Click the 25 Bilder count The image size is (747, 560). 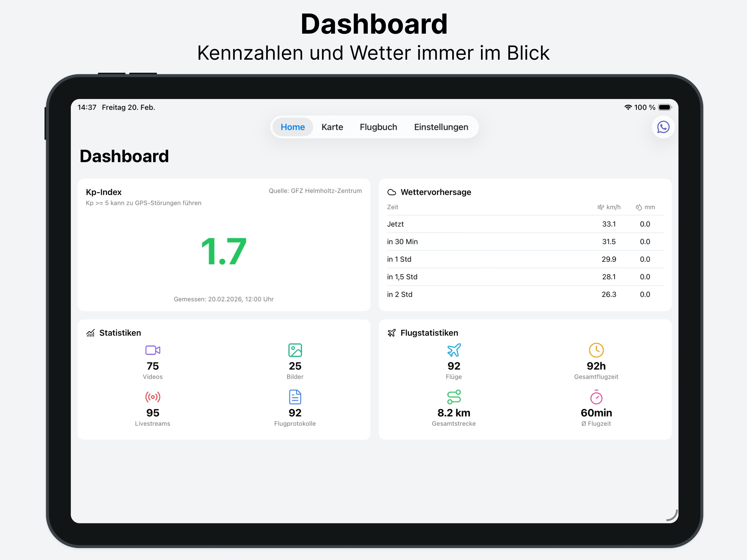(x=295, y=366)
